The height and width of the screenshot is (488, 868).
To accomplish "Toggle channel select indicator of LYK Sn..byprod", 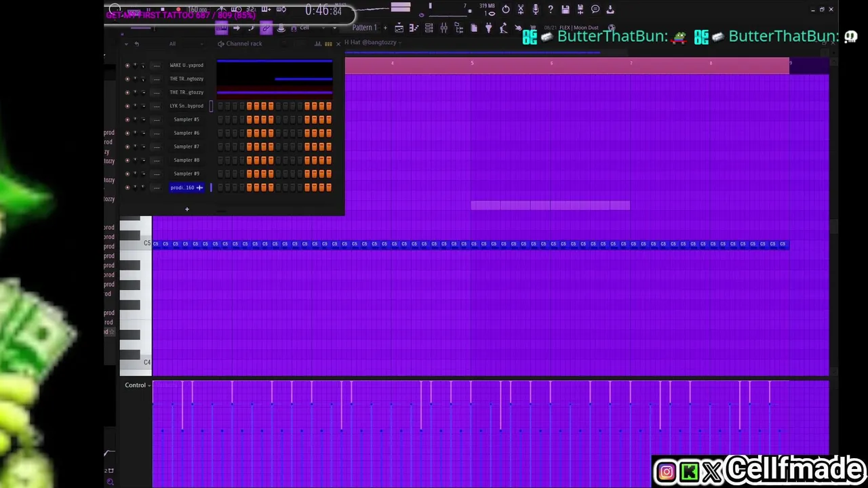I will 211,106.
